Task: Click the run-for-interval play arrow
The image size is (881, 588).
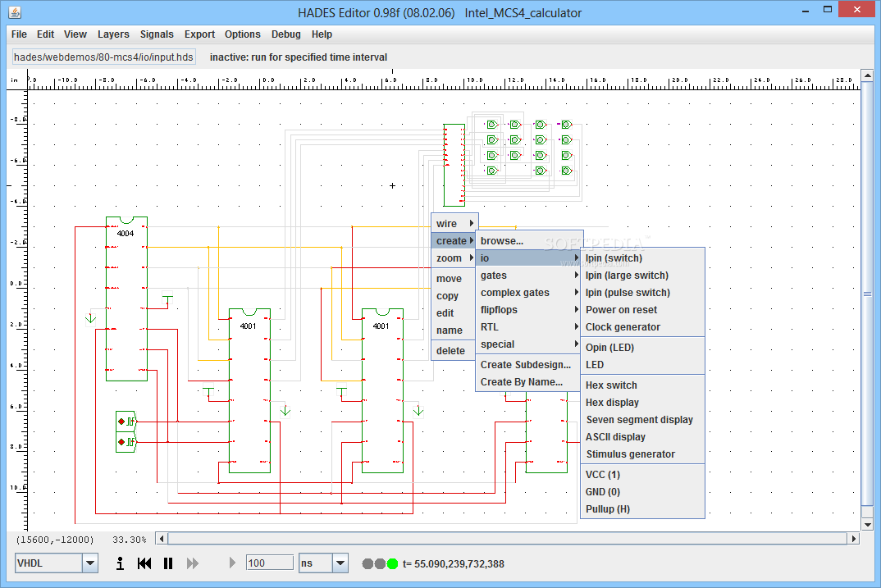Action: [232, 563]
